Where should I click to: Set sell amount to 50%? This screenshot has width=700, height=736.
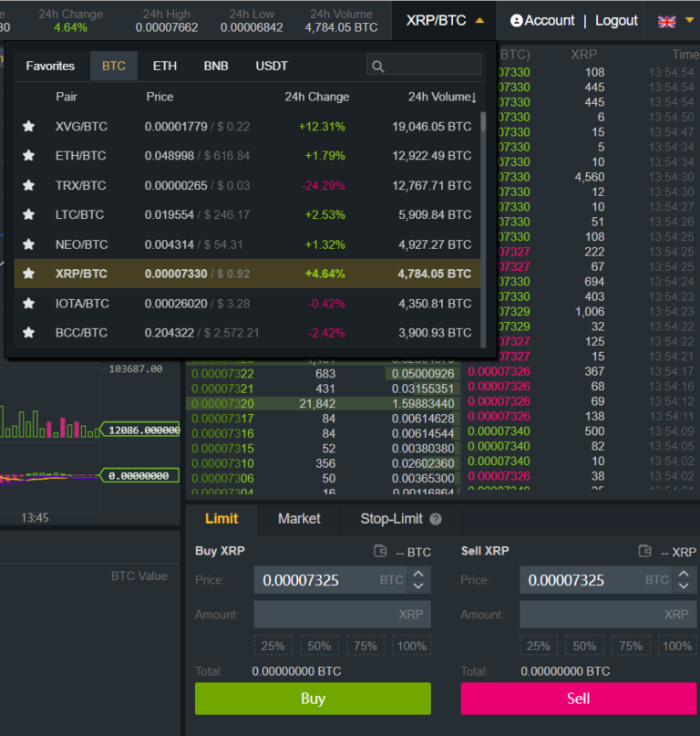pos(584,646)
